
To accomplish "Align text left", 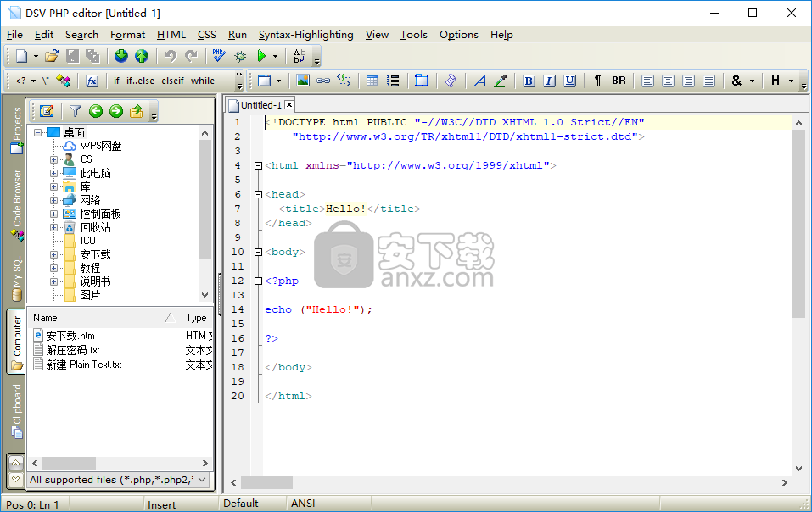I will [x=647, y=81].
